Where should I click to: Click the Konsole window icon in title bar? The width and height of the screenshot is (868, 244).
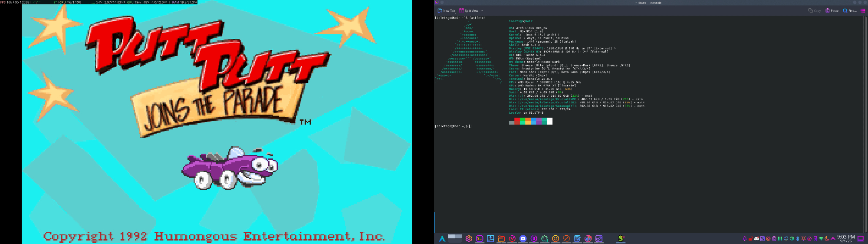click(x=437, y=3)
